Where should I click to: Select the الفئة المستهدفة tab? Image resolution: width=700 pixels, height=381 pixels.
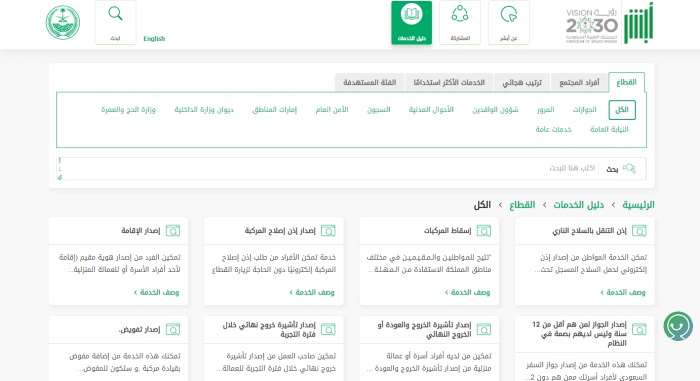coord(370,83)
